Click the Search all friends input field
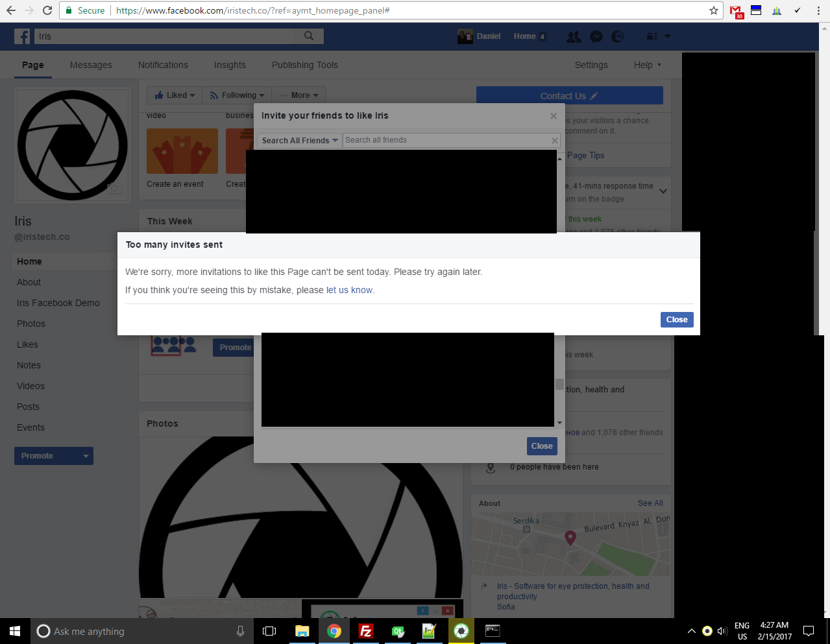Image resolution: width=830 pixels, height=644 pixels. click(446, 140)
